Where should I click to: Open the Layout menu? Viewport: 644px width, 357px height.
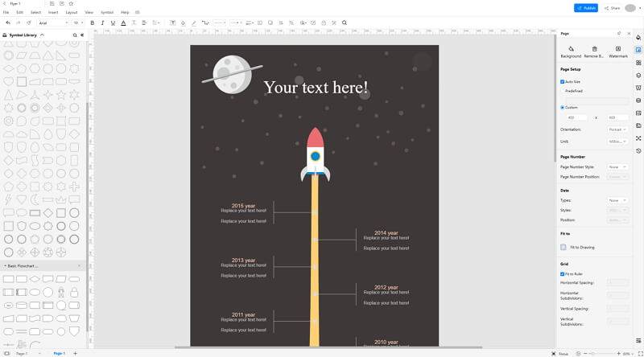(72, 12)
